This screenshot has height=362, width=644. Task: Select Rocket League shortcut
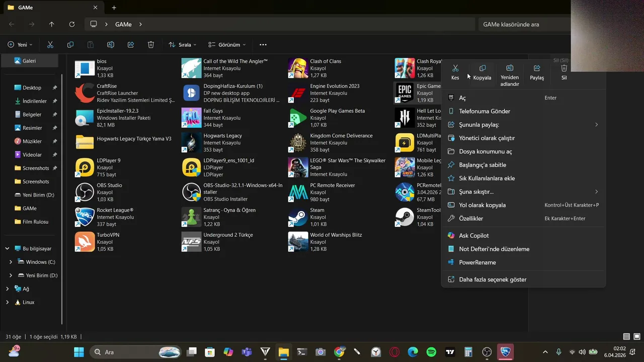pos(125,217)
